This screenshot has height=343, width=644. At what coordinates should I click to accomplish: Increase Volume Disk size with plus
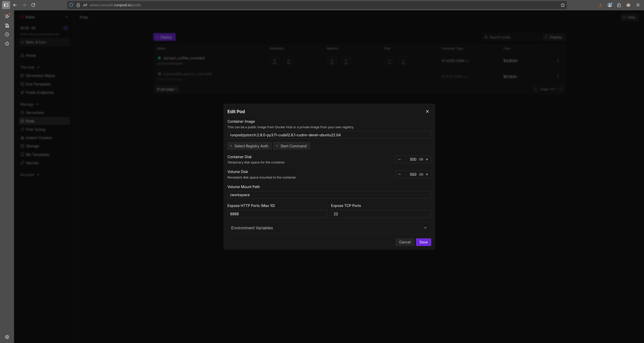point(427,174)
